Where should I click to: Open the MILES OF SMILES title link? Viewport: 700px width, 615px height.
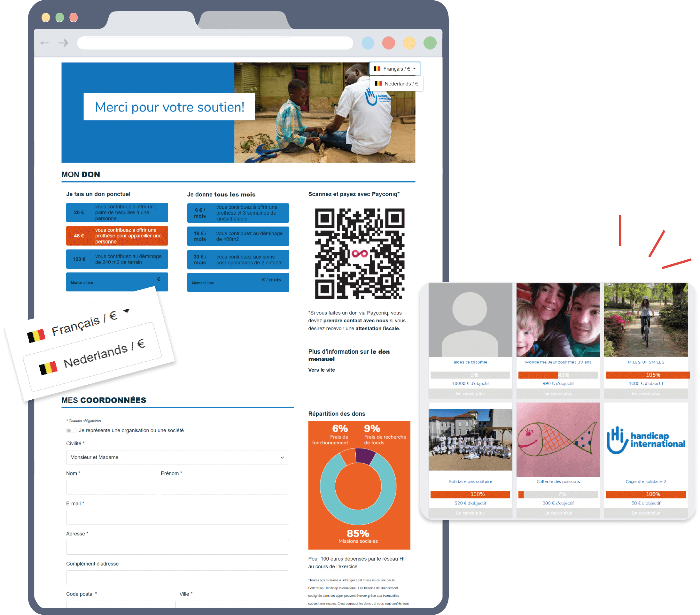pyautogui.click(x=646, y=362)
